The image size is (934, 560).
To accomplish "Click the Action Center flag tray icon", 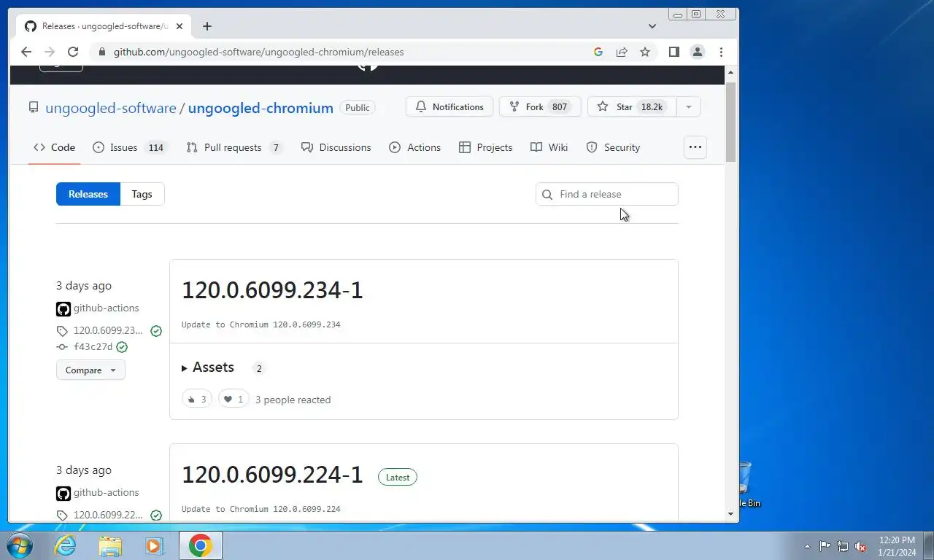I will 825,546.
